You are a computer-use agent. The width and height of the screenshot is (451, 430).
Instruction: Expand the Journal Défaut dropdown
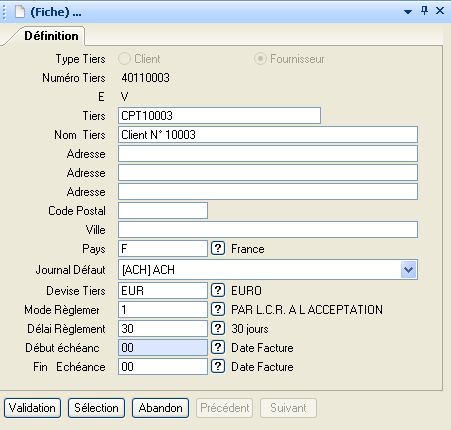[x=409, y=270]
